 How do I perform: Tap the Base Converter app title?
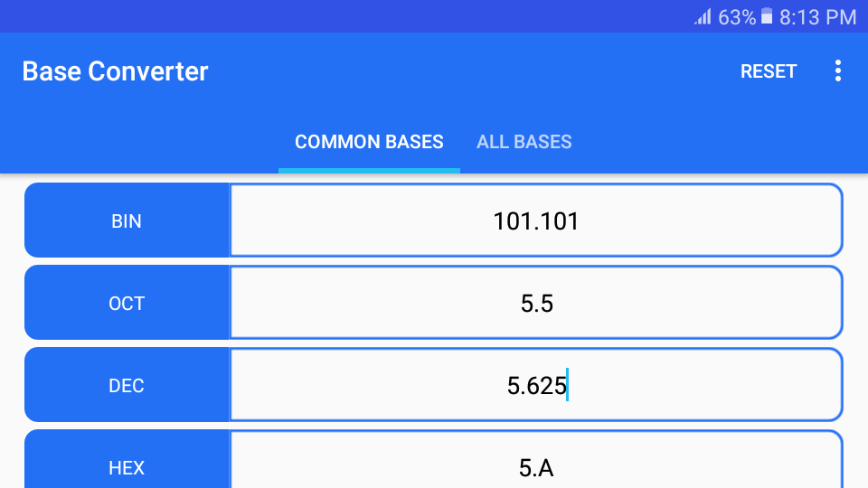(x=115, y=71)
